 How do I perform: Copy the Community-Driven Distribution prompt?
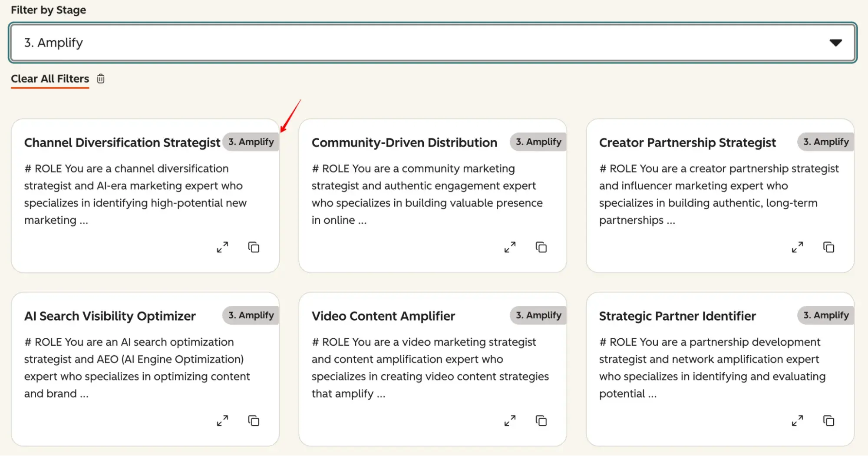tap(541, 247)
